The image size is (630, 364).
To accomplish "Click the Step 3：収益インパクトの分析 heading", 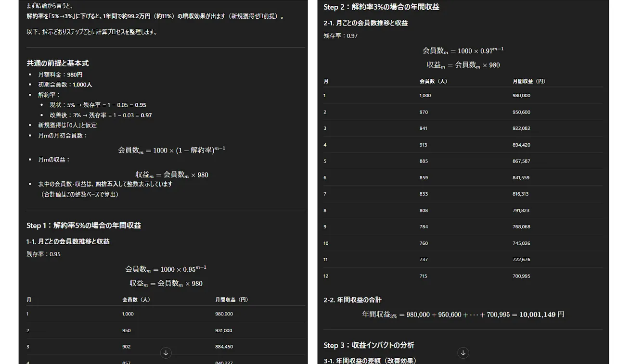I will click(x=369, y=345).
